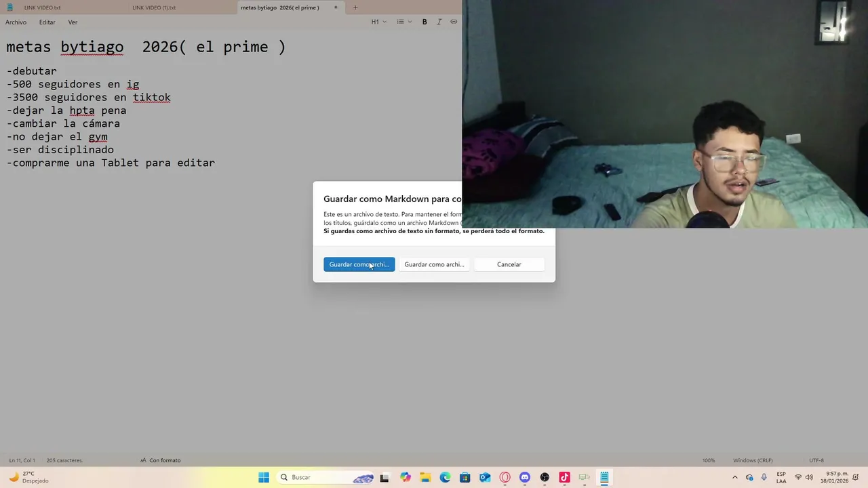Toggle bold formatting in Notepad toolbar
Image resolution: width=868 pixels, height=488 pixels.
tap(425, 22)
